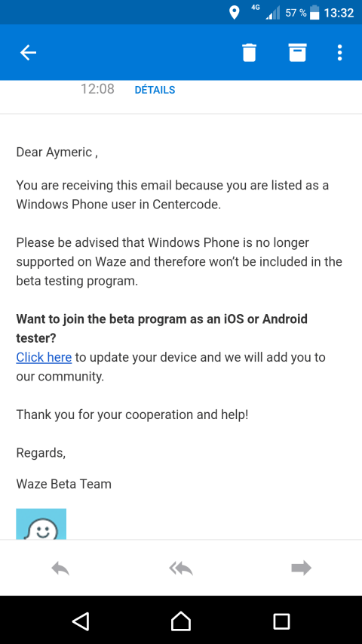The height and width of the screenshot is (644, 362).
Task: Archive the email using box icon
Action: tap(298, 53)
